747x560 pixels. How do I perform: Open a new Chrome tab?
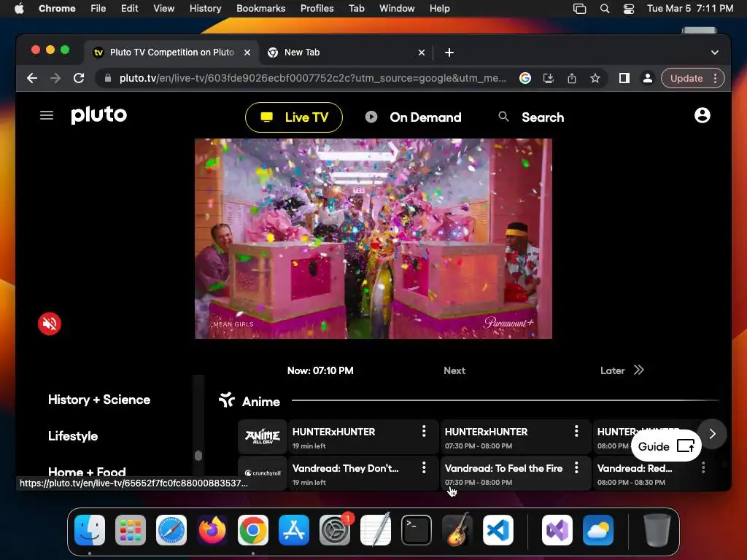coord(449,52)
